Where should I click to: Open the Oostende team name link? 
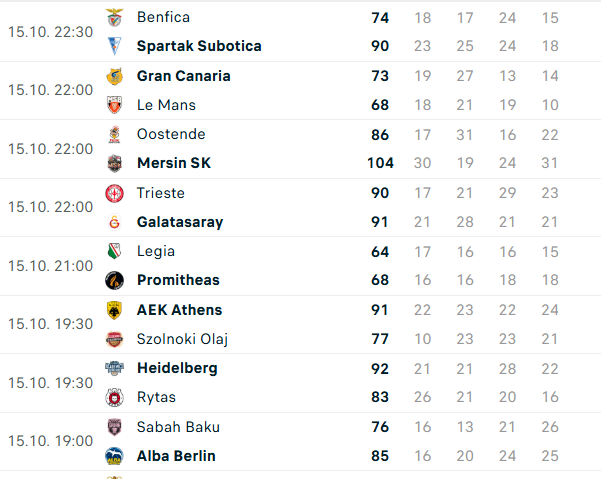171,134
